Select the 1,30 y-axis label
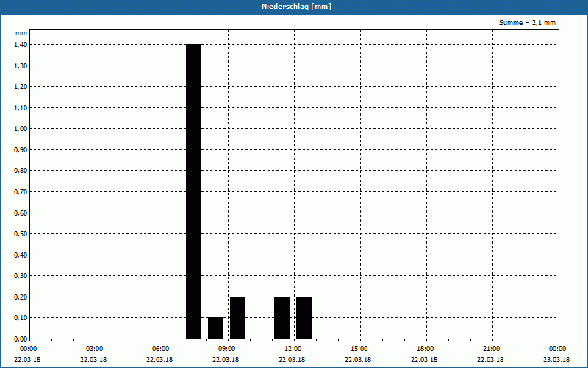 pos(21,66)
